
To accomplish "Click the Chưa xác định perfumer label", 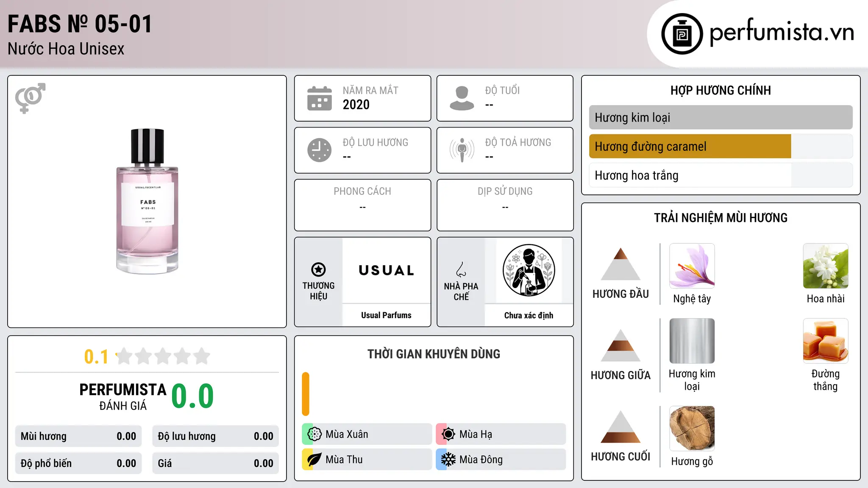I will [x=529, y=315].
